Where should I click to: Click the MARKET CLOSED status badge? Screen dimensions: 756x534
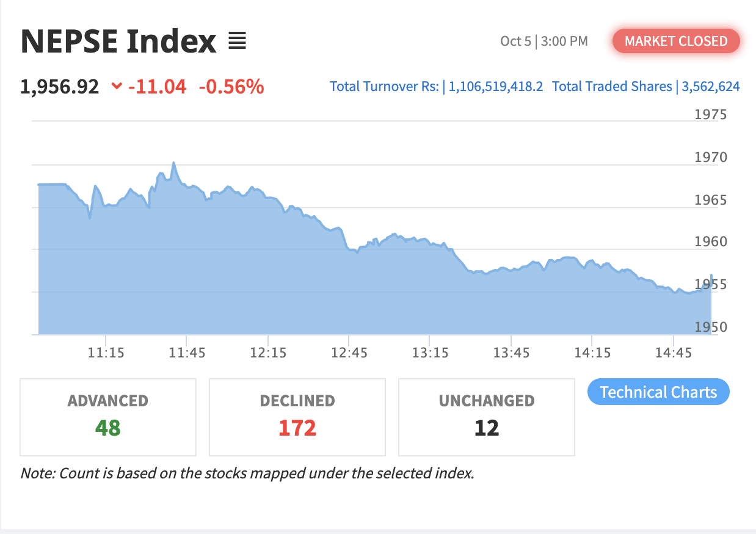[676, 42]
